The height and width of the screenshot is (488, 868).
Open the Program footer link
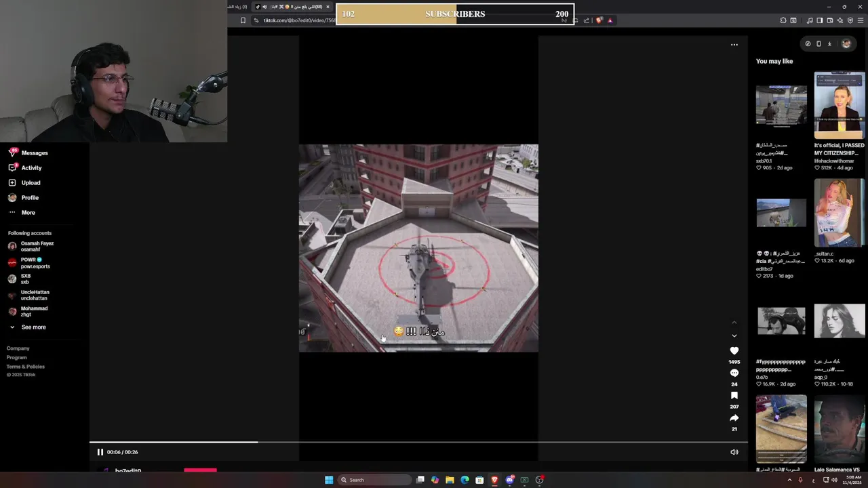click(x=17, y=357)
